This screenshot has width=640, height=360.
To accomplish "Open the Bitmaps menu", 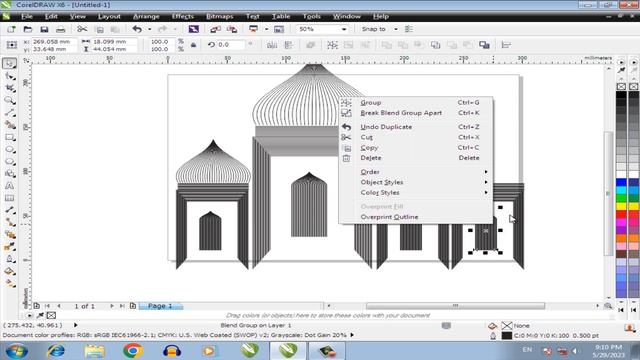I will [220, 16].
